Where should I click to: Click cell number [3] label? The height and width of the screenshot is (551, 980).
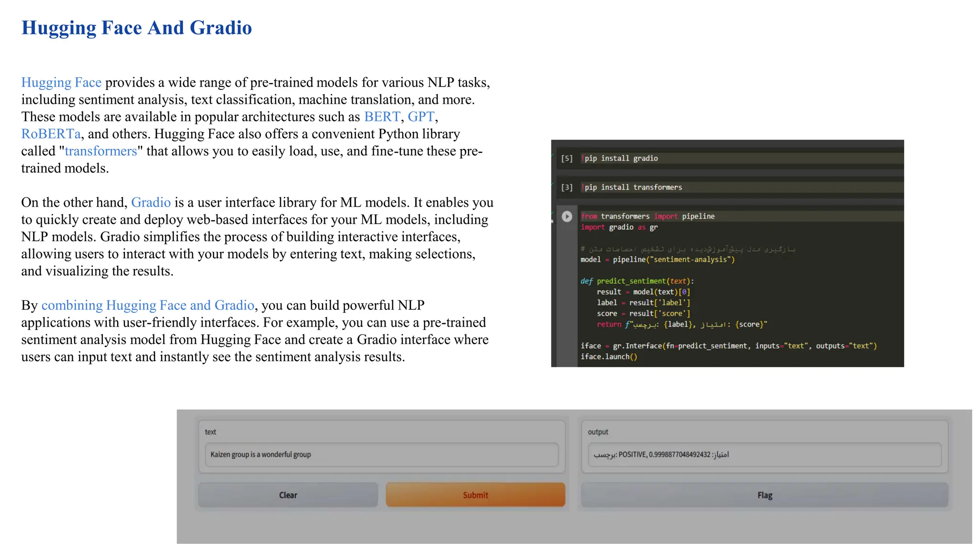point(567,187)
